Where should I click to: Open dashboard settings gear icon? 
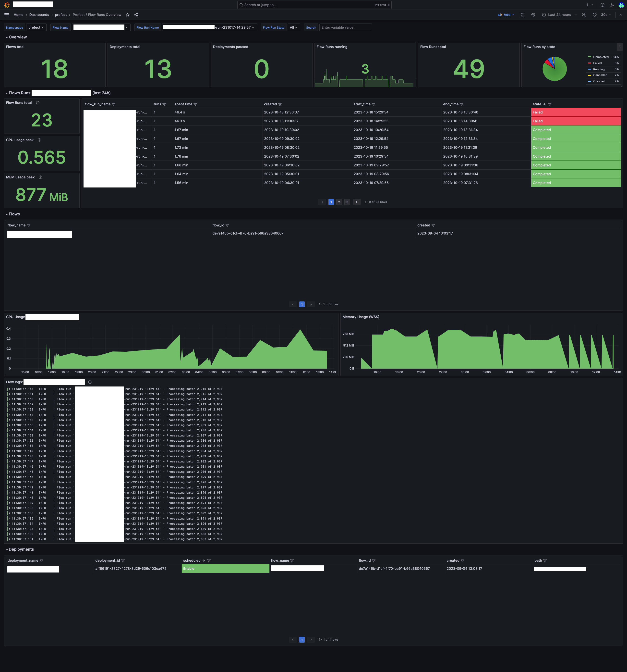[x=533, y=15]
